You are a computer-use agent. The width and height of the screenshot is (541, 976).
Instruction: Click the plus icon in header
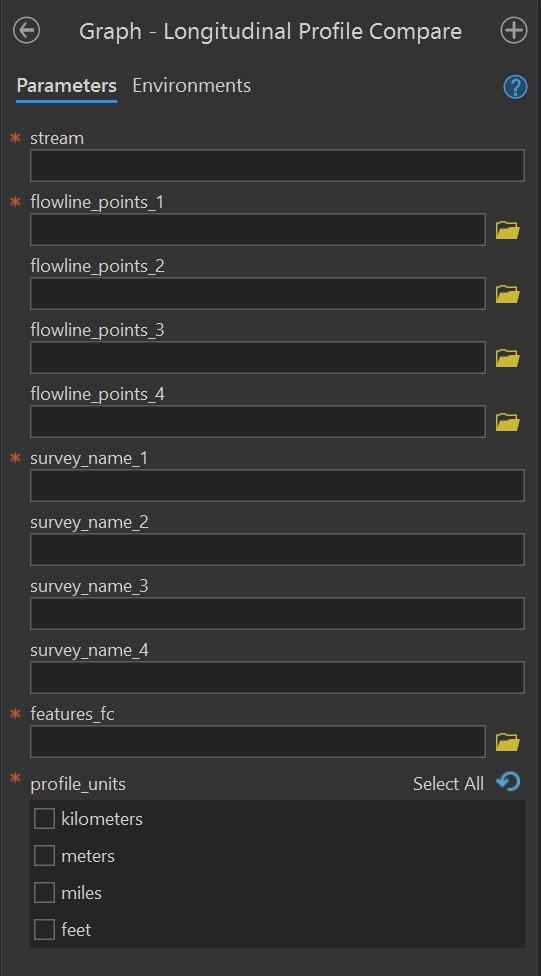514,30
